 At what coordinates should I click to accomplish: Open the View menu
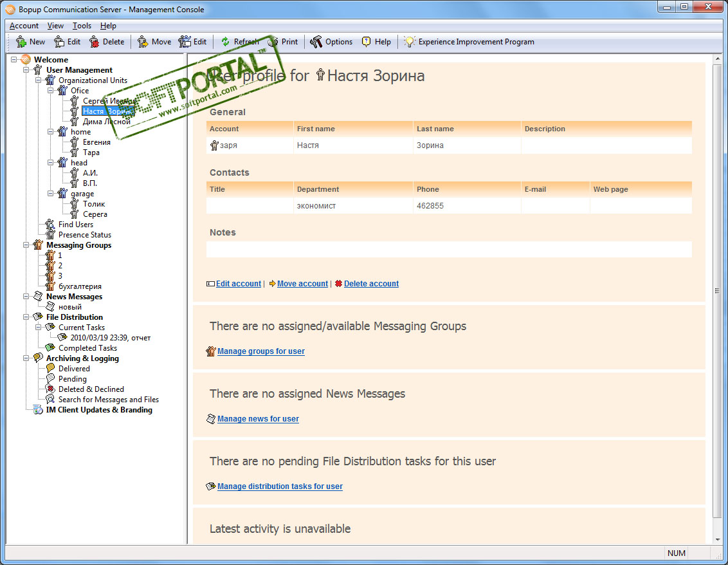pyautogui.click(x=55, y=26)
